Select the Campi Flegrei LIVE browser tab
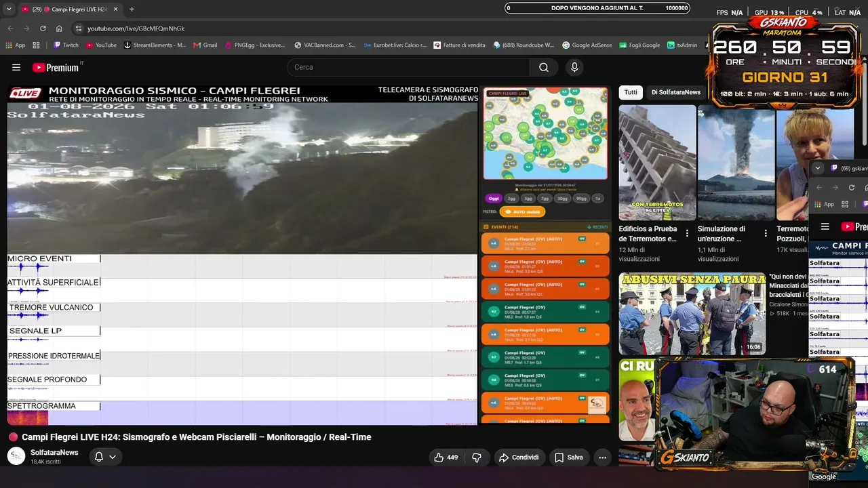The image size is (868, 488). 70,9
